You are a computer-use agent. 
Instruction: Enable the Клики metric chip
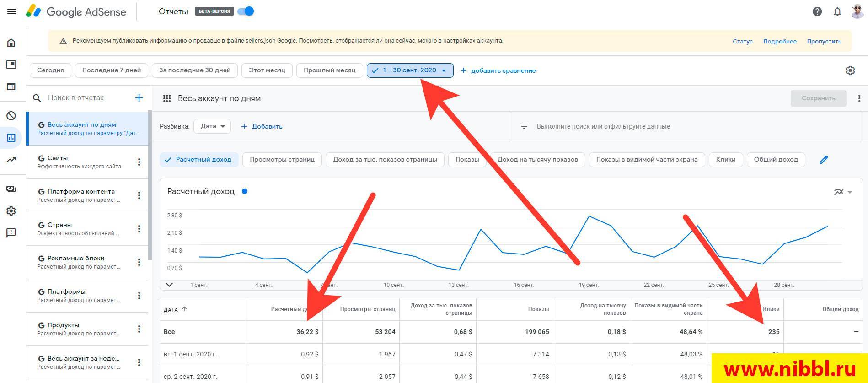725,160
